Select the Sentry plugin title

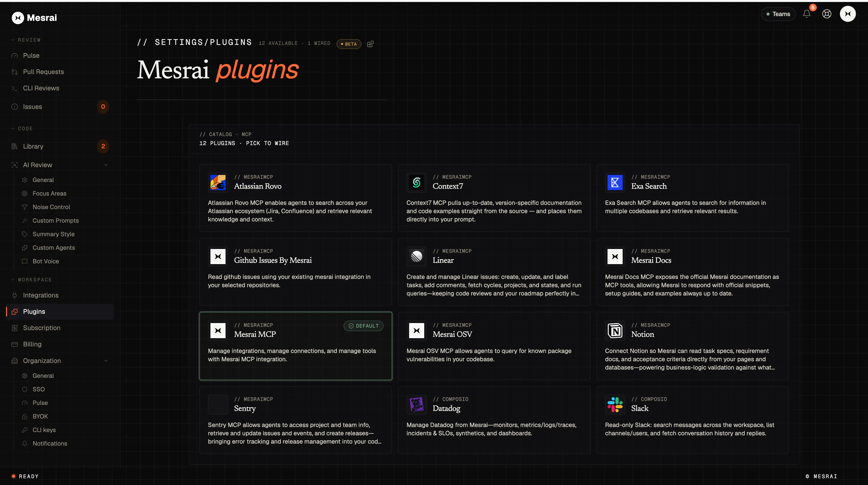[245, 408]
